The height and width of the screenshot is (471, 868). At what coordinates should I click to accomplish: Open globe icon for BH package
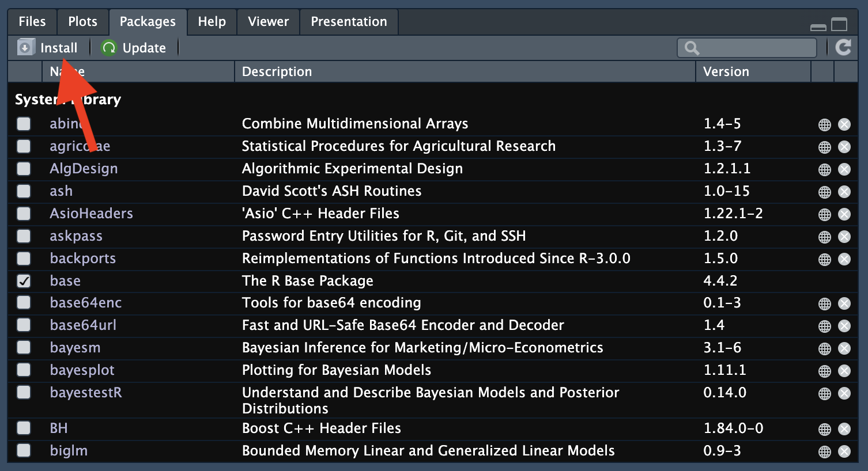825,429
